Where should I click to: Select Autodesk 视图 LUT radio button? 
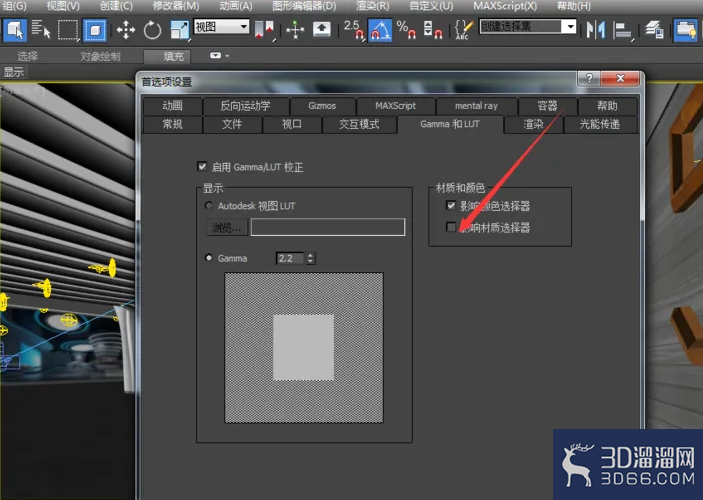point(208,205)
